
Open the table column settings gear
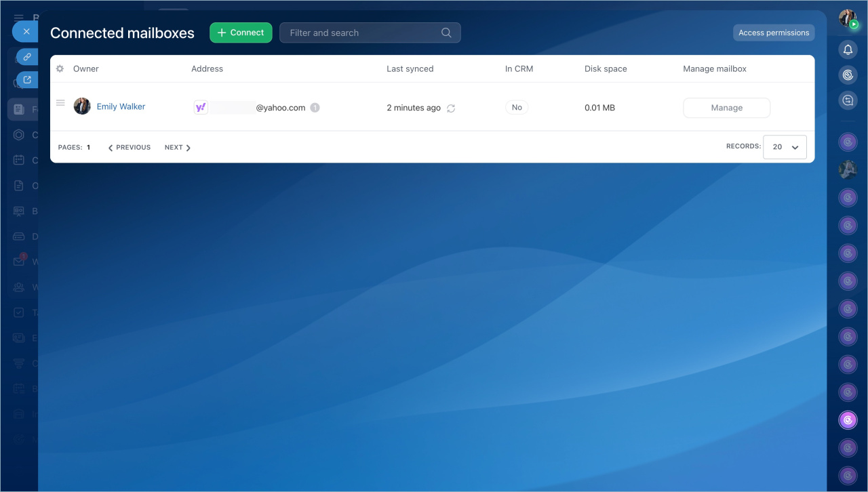pos(60,69)
